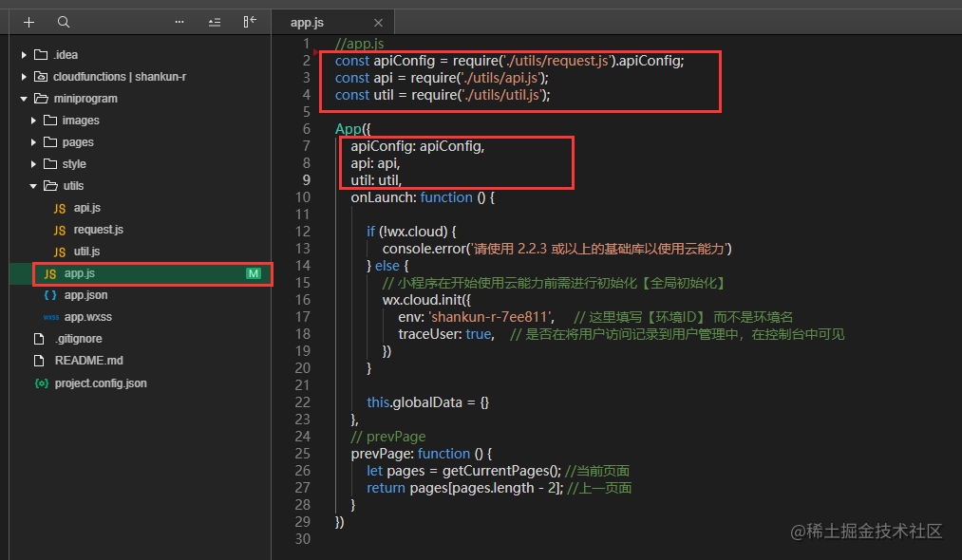The width and height of the screenshot is (962, 560).
Task: Open project.config.json in the file tree
Action: (x=101, y=383)
